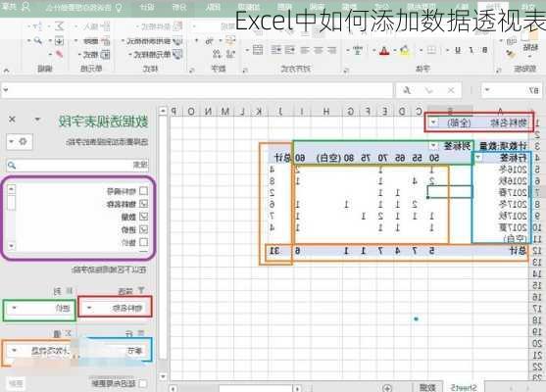The width and height of the screenshot is (546, 392).
Task: Select the Format Painter brush icon
Action: click(510, 54)
